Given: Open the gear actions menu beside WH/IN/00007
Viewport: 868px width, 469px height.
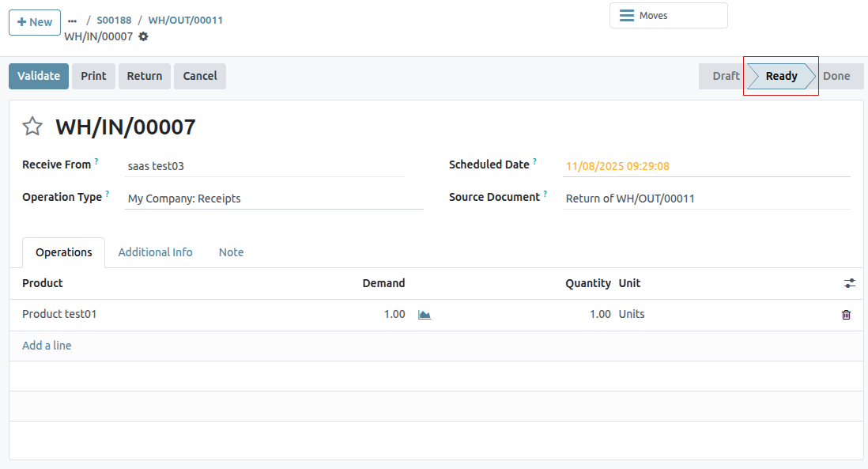Looking at the screenshot, I should tap(143, 36).
